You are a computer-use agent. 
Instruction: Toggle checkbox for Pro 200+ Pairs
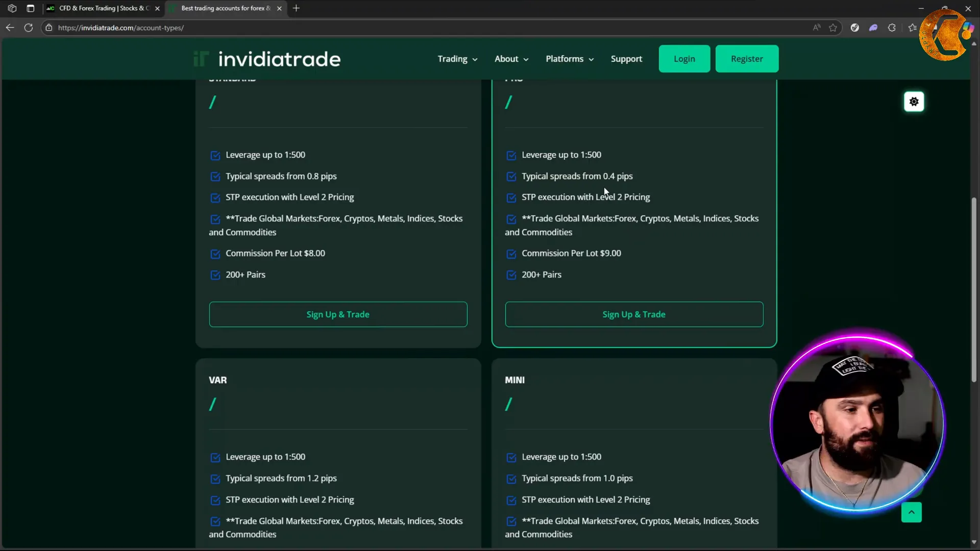pyautogui.click(x=511, y=275)
